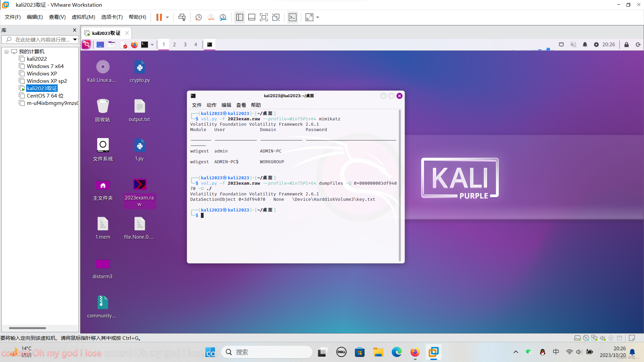Open the VMware console view icon
The width and height of the screenshot is (644, 362).
point(292,17)
